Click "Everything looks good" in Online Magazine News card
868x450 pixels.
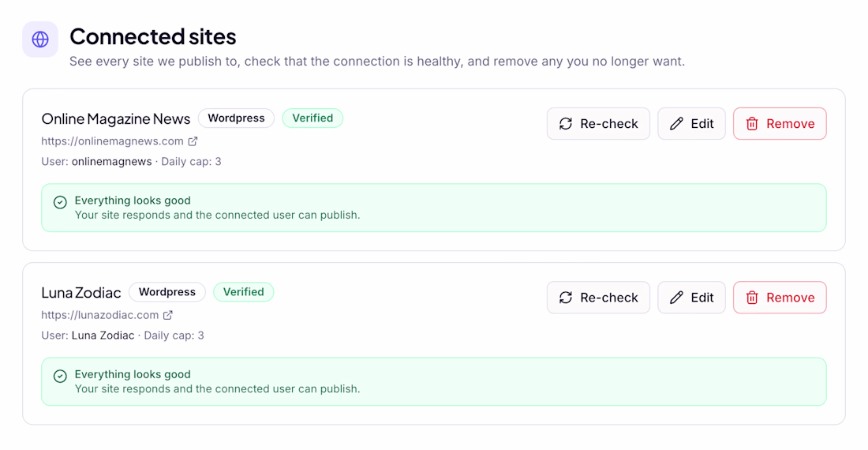(133, 201)
